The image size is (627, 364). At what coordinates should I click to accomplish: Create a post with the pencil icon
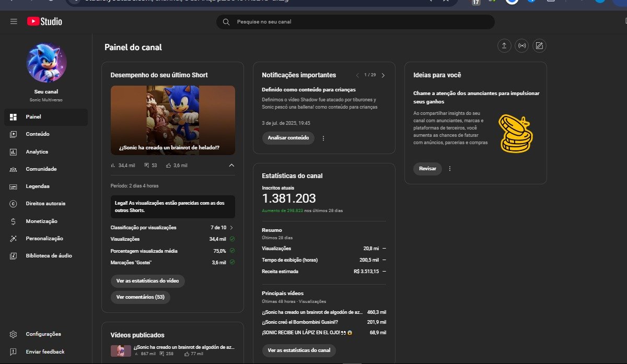539,46
